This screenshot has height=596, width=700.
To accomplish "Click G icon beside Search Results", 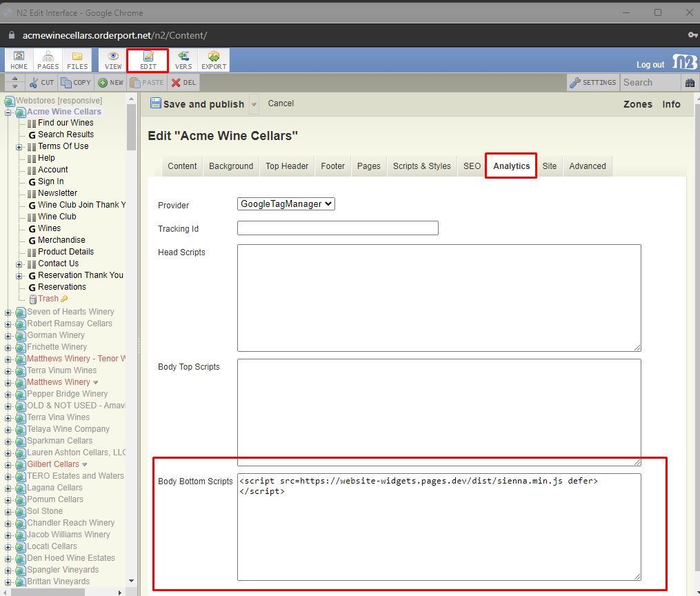I will click(32, 135).
